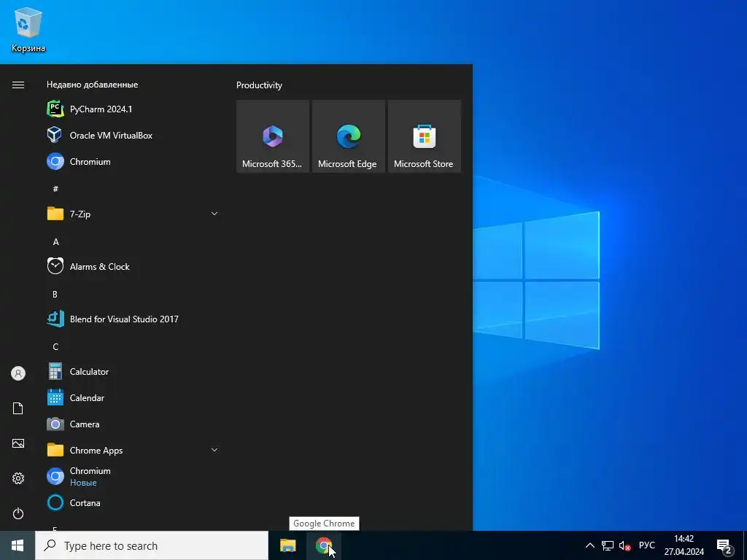The height and width of the screenshot is (560, 747).
Task: Open the Calendar app
Action: [x=133, y=397]
